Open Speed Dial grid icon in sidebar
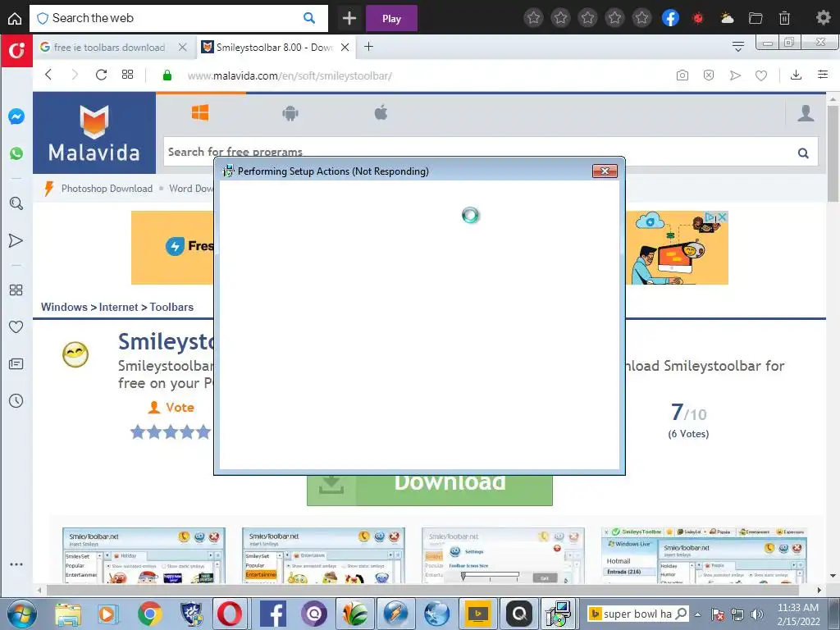The width and height of the screenshot is (840, 630). (x=16, y=290)
